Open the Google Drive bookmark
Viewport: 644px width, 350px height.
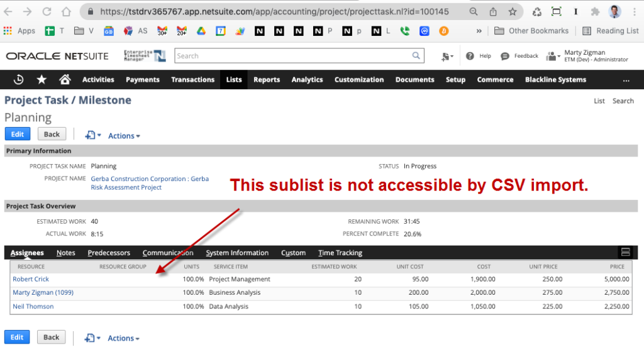point(201,31)
